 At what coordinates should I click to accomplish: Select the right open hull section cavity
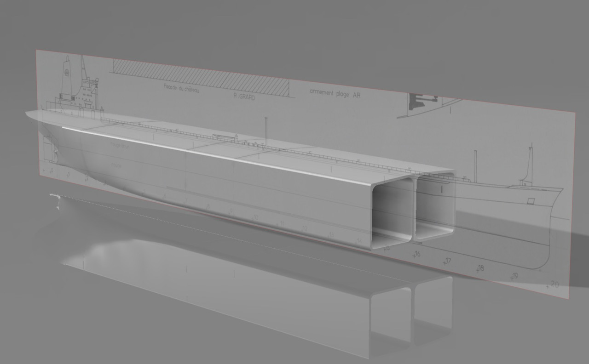[x=435, y=206]
